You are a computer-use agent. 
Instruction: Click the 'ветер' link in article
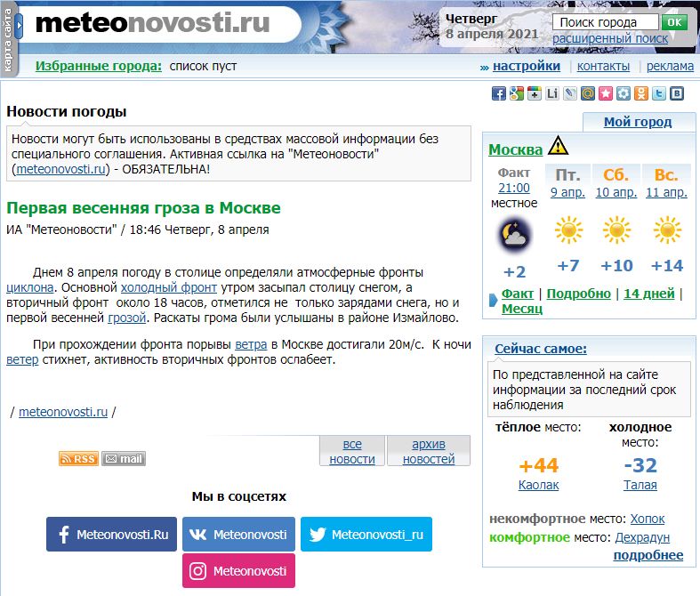click(22, 360)
